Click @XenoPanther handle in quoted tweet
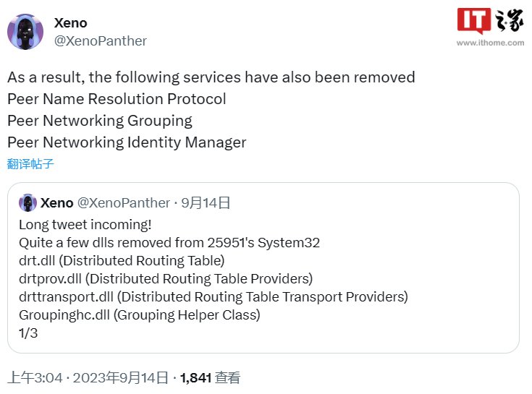The width and height of the screenshot is (532, 394). (x=124, y=203)
